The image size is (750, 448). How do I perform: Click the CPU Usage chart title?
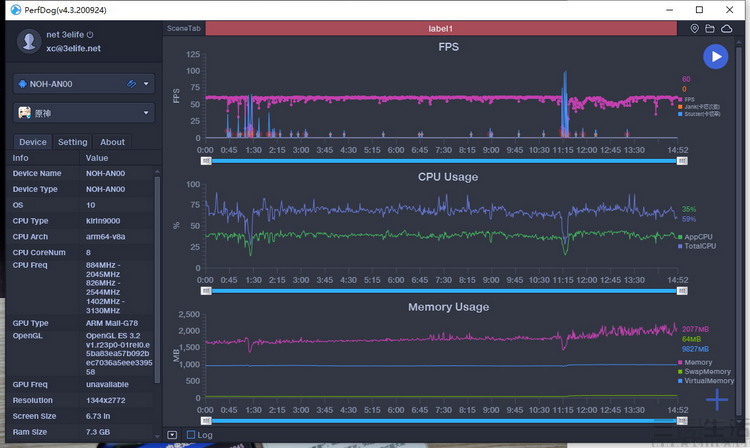click(x=448, y=177)
